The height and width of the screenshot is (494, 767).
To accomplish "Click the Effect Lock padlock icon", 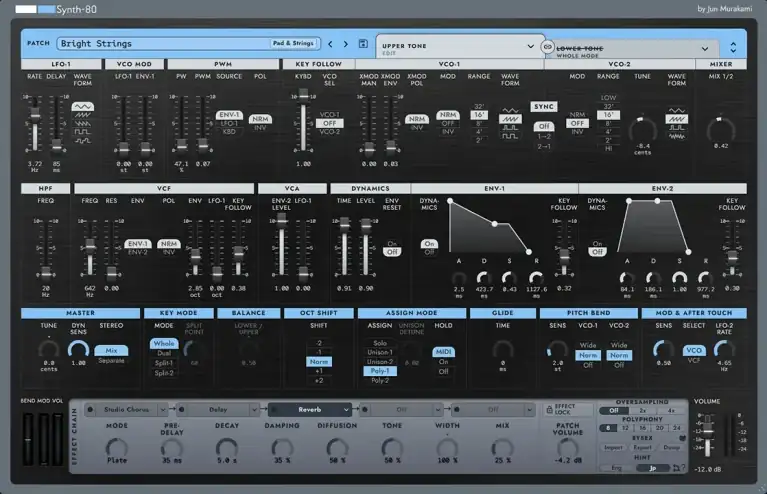I will (x=549, y=409).
